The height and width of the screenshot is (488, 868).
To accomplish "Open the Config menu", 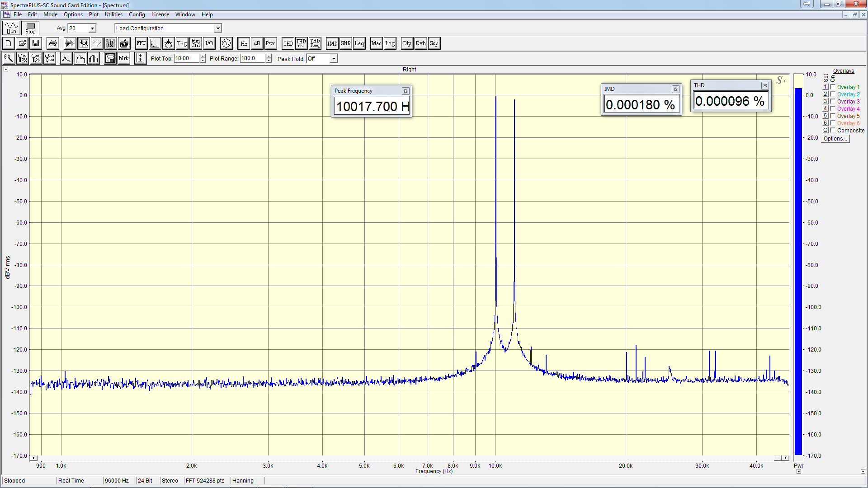I will click(137, 14).
